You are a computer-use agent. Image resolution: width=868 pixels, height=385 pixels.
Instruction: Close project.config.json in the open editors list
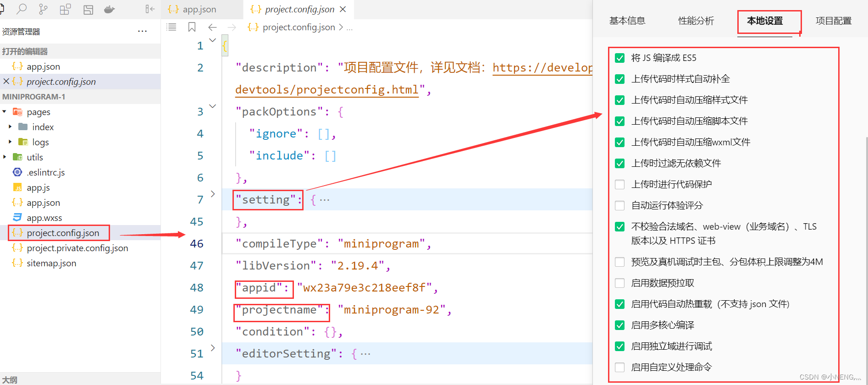(x=6, y=81)
